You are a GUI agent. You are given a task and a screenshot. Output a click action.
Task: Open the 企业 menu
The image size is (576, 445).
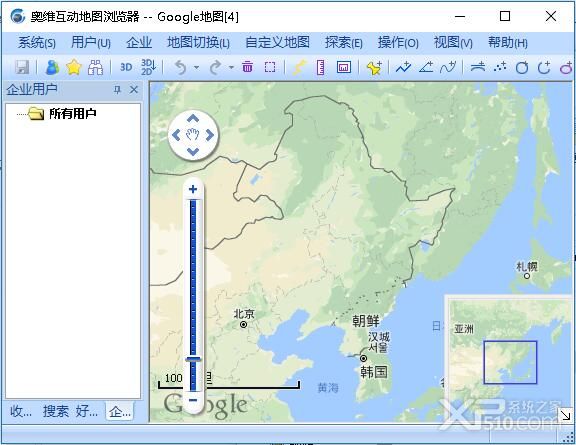pos(139,43)
